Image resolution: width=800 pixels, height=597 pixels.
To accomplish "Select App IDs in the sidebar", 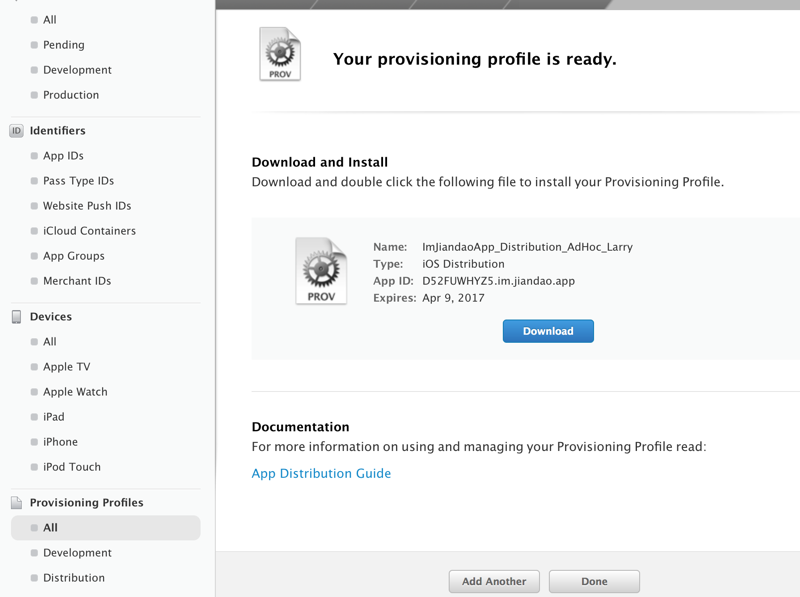I will [x=63, y=156].
